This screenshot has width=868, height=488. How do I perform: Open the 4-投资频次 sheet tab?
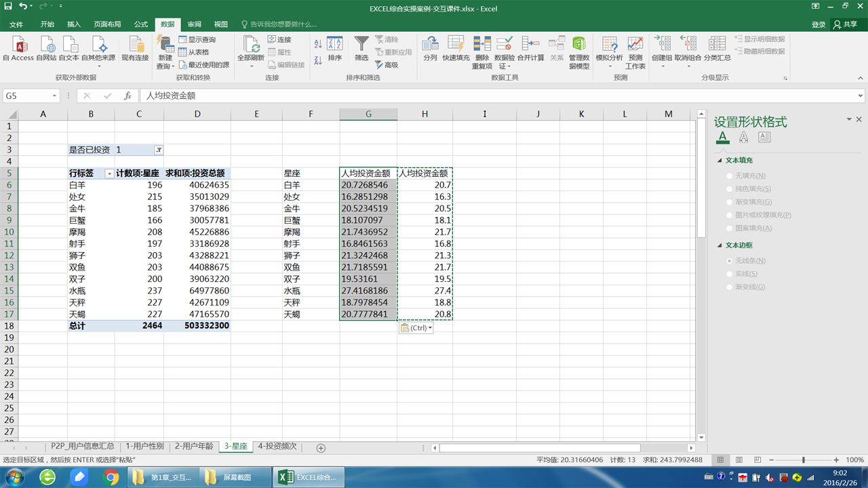coord(277,447)
